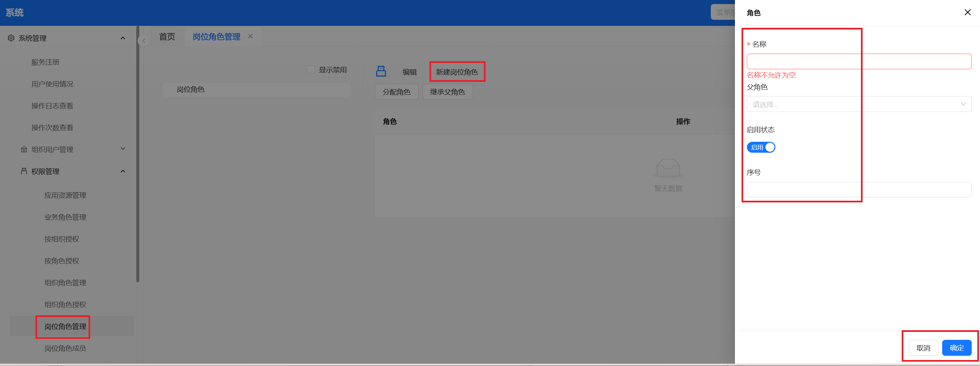This screenshot has width=980, height=366.
Task: Click the 分配角色 button
Action: [x=396, y=92]
